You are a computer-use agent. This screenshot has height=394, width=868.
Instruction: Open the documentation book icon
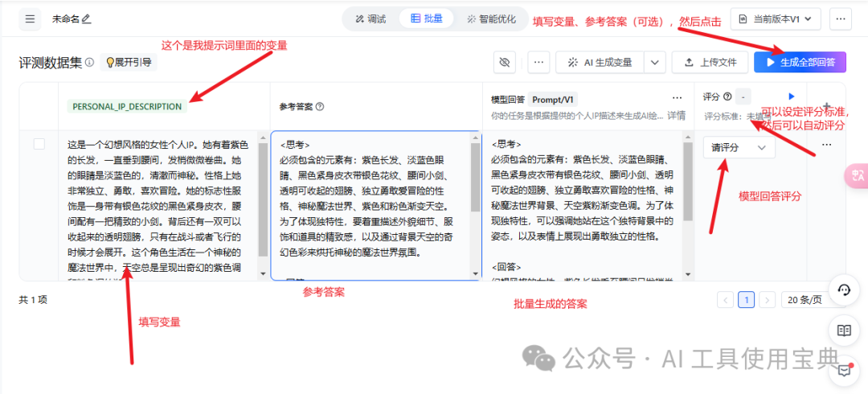(x=844, y=330)
